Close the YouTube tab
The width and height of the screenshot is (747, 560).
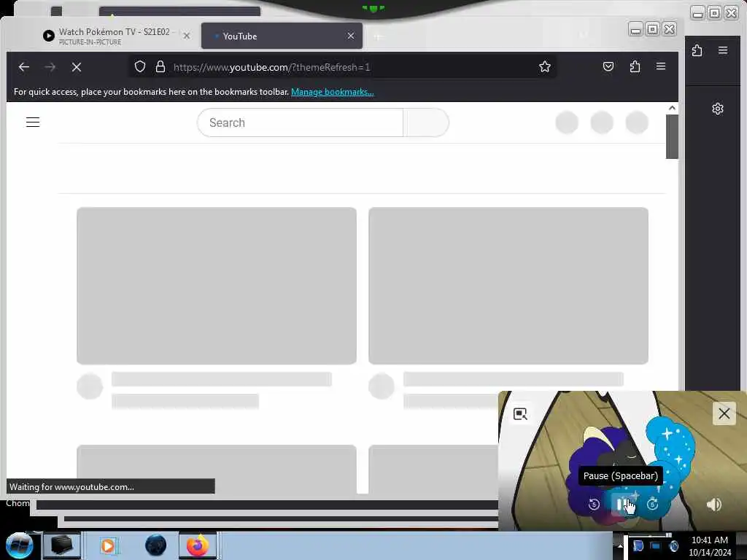coord(351,36)
